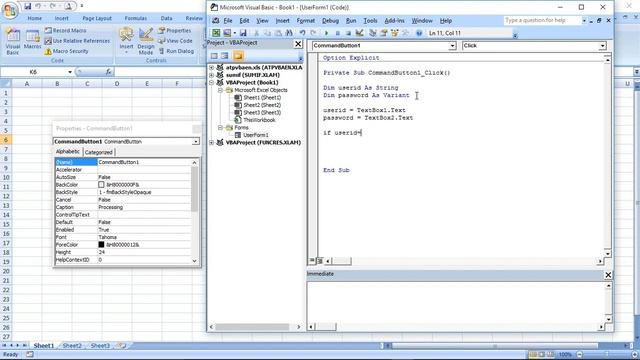
Task: Click the View Microsoft Excel icon in VBA toolbar
Action: click(216, 33)
